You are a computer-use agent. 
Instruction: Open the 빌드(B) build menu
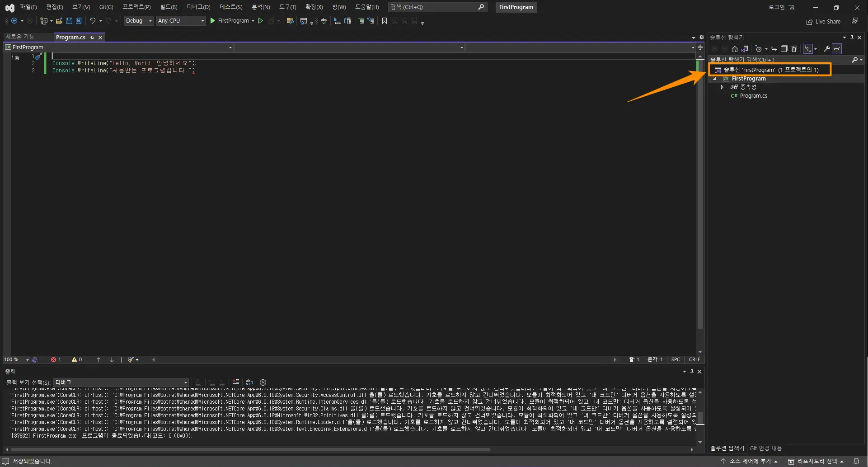pyautogui.click(x=169, y=7)
